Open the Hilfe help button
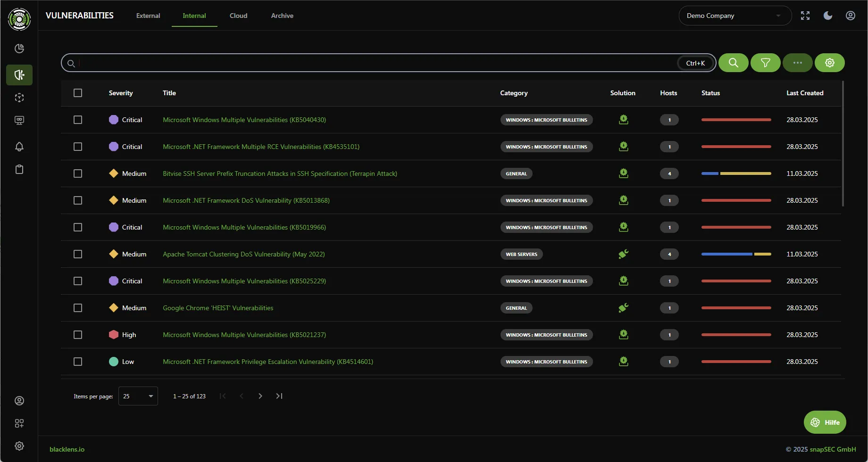The height and width of the screenshot is (462, 868). pyautogui.click(x=825, y=422)
